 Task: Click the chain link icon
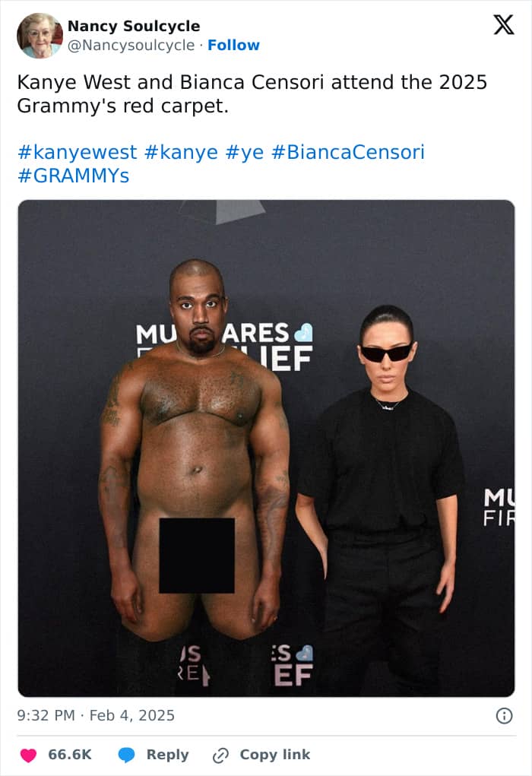point(220,755)
